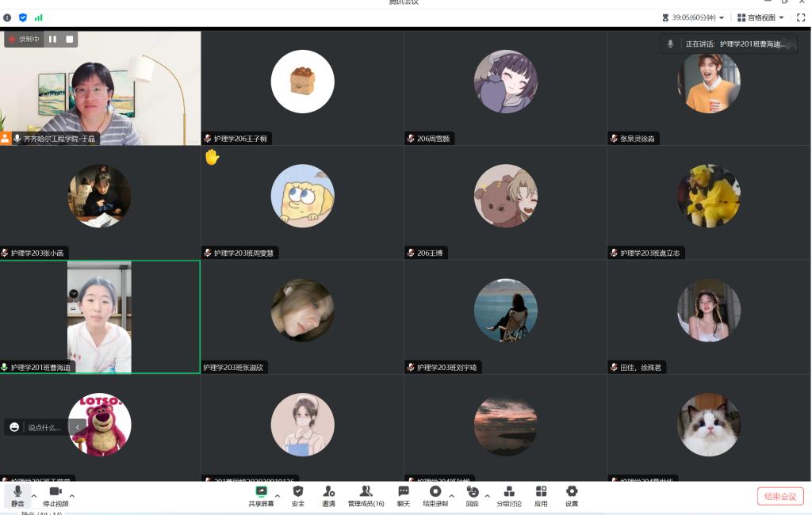The height and width of the screenshot is (515, 812).
Task: Click the network signal strength icon
Action: coord(38,17)
